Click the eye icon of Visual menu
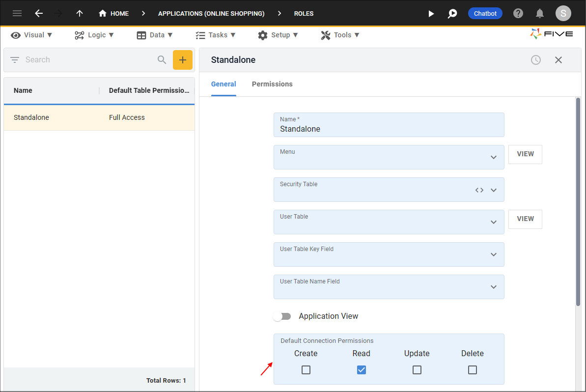This screenshot has height=392, width=586. [x=16, y=35]
